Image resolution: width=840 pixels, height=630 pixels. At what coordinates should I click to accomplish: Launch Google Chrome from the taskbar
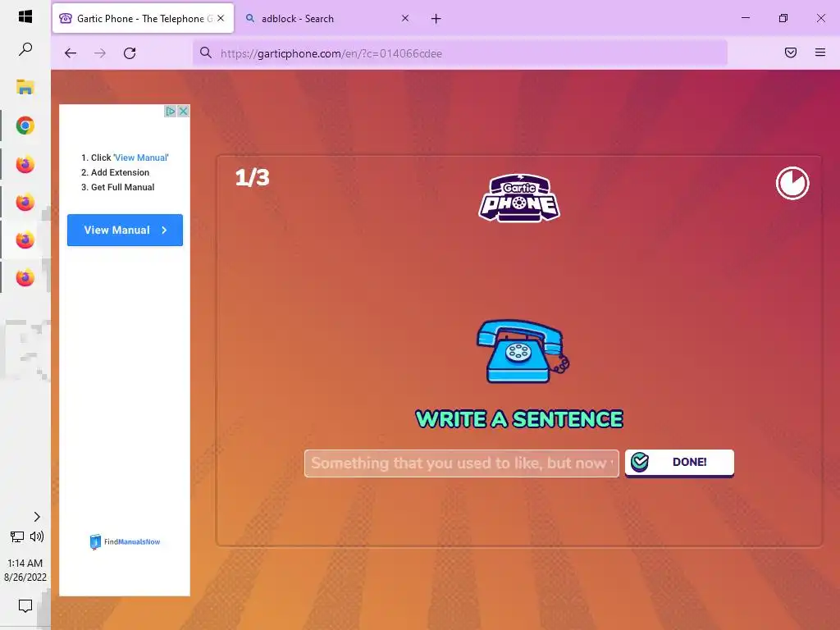[25, 126]
